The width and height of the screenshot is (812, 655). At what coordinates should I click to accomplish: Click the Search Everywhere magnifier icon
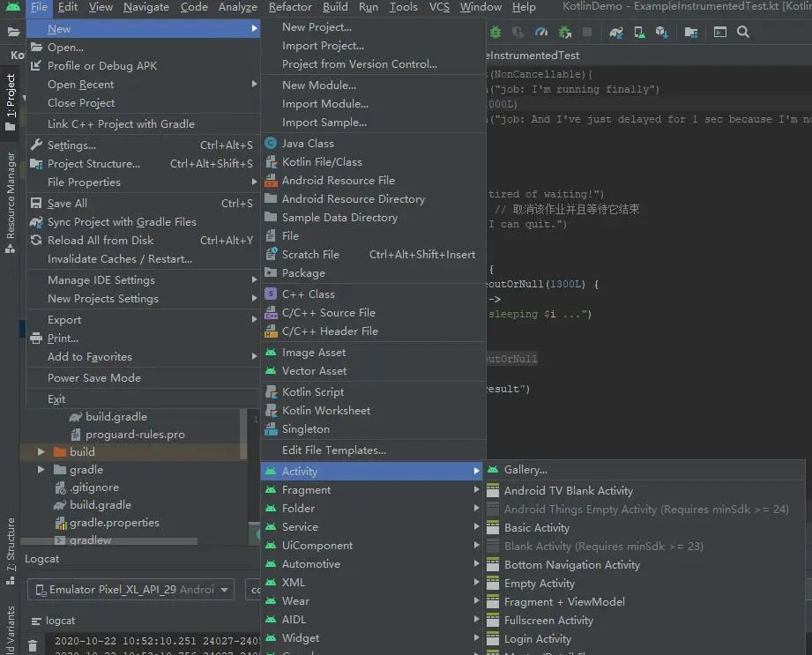tap(743, 32)
